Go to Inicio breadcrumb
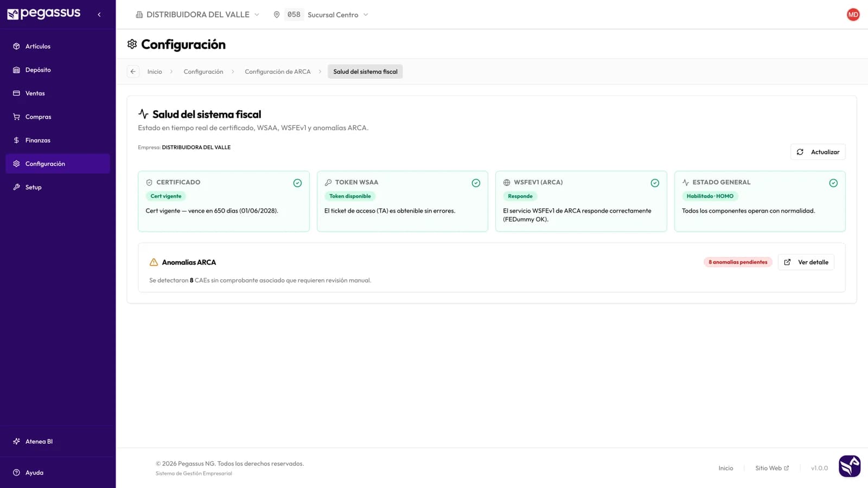The width and height of the screenshot is (868, 488). 155,72
